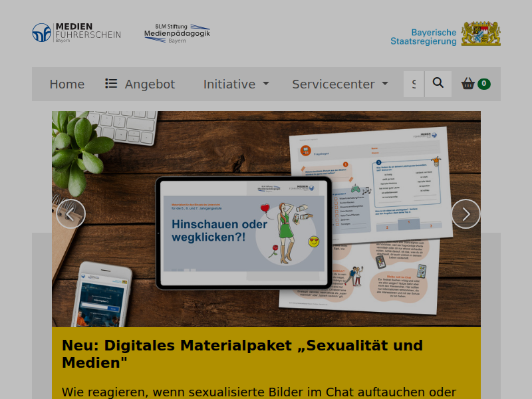This screenshot has height=399, width=532.
Task: Advance to next carousel slide arrow
Action: 466,213
